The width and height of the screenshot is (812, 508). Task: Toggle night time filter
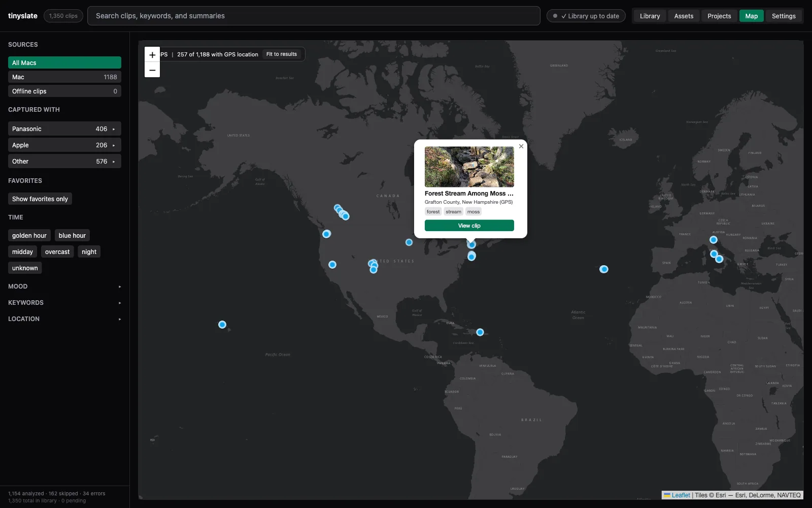(89, 251)
